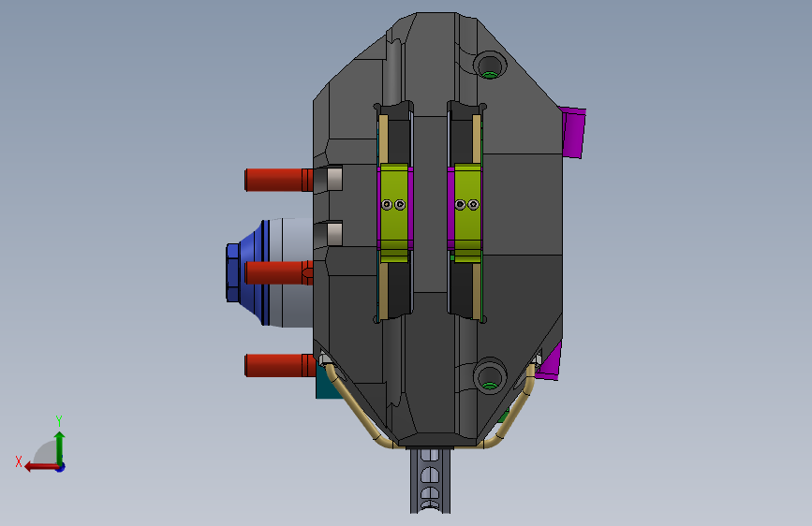
Task: Select the teal block at the lower left
Action: click(x=327, y=387)
